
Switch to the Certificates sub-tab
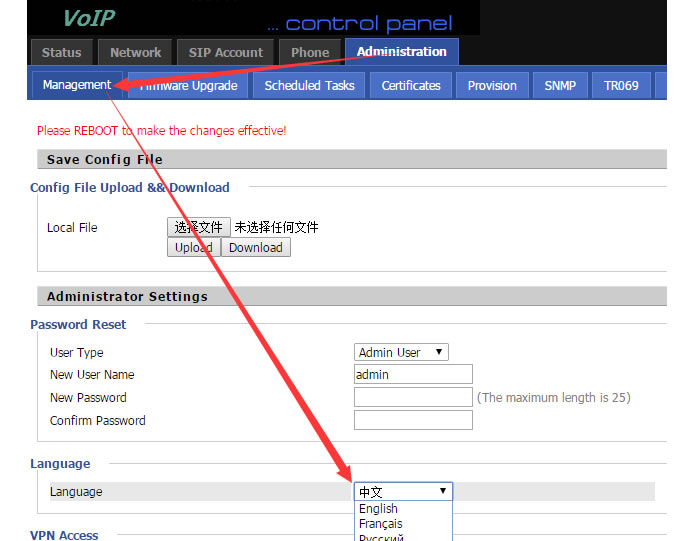(x=411, y=86)
